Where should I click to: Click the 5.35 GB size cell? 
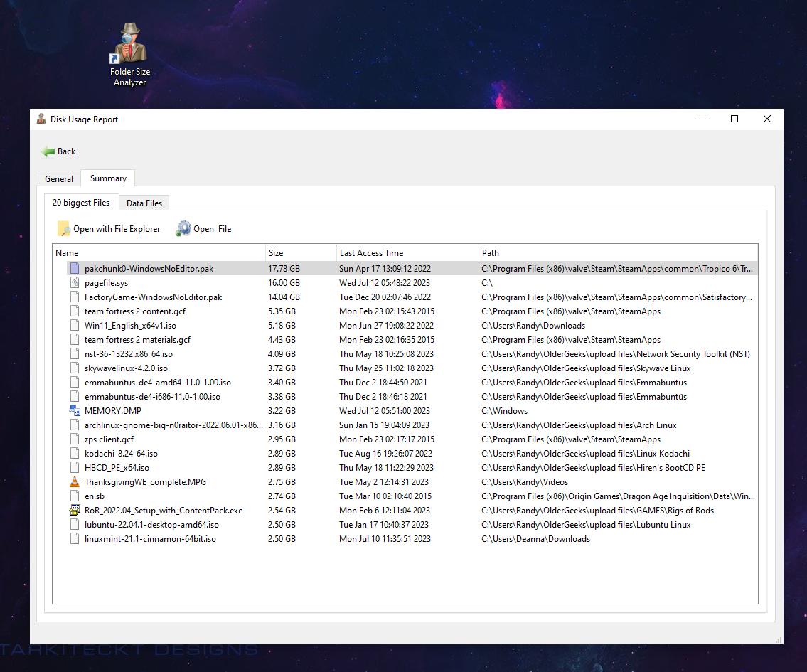coord(282,311)
